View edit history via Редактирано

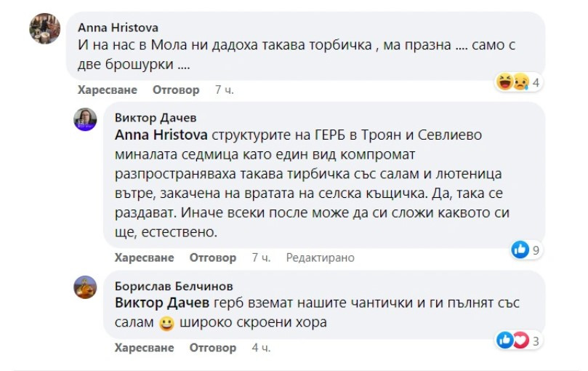320,258
